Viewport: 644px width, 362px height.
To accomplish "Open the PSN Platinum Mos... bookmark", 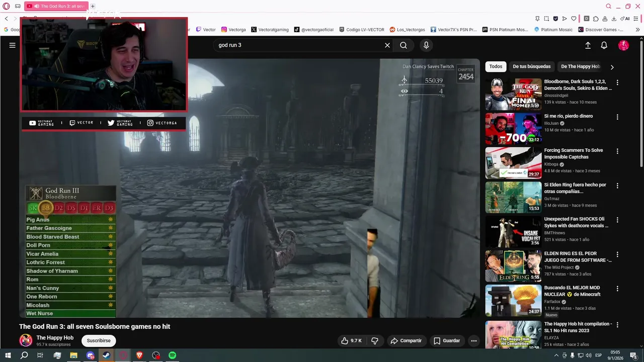I will 505,30.
